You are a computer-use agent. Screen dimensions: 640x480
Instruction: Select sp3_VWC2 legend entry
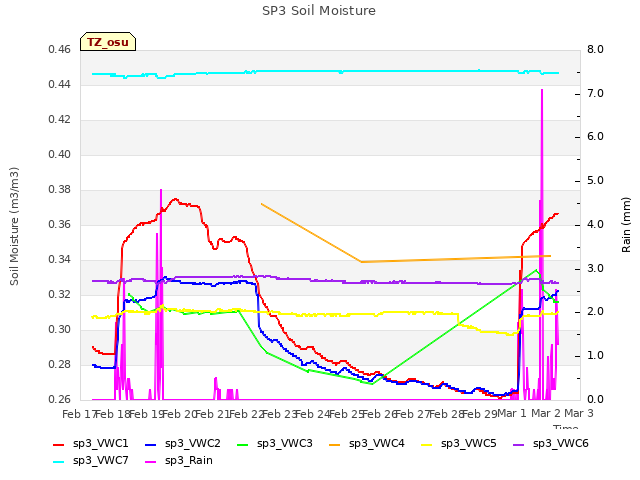click(x=182, y=444)
